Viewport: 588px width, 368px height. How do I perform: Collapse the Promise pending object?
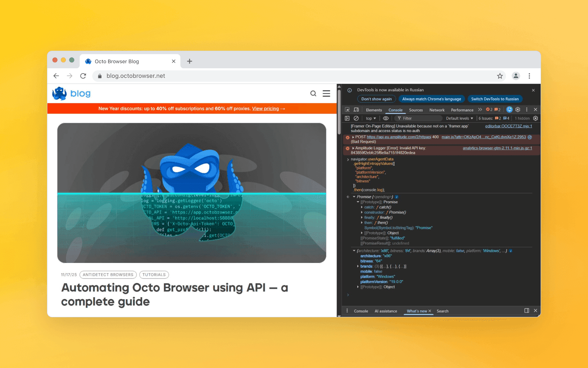[x=354, y=197]
